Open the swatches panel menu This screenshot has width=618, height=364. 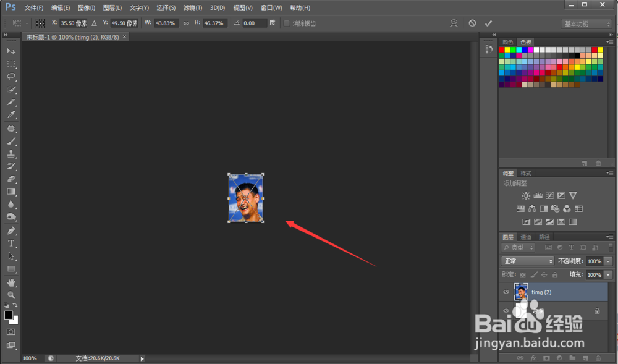tap(609, 42)
